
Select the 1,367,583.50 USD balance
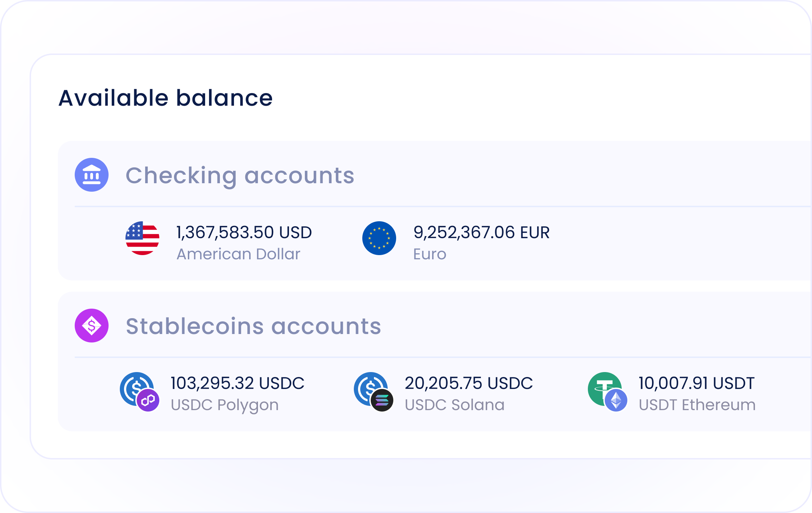coord(244,233)
